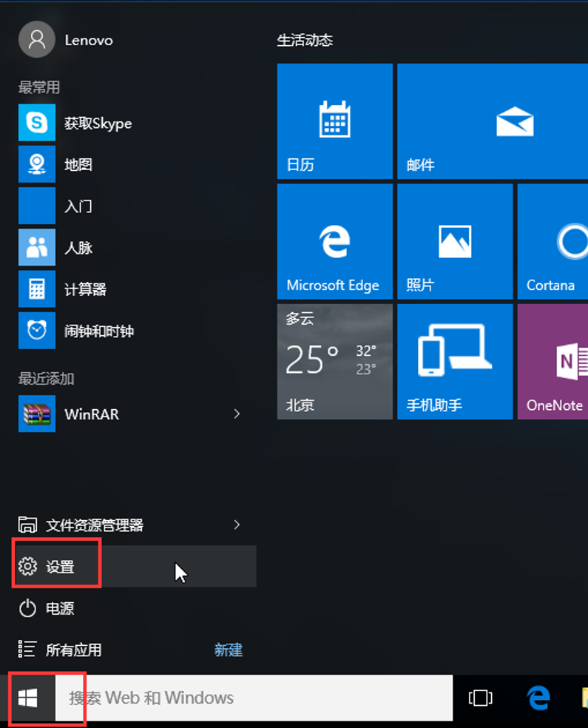The width and height of the screenshot is (588, 728).
Task: Open the 日历 (Calendar) tile
Action: click(334, 121)
